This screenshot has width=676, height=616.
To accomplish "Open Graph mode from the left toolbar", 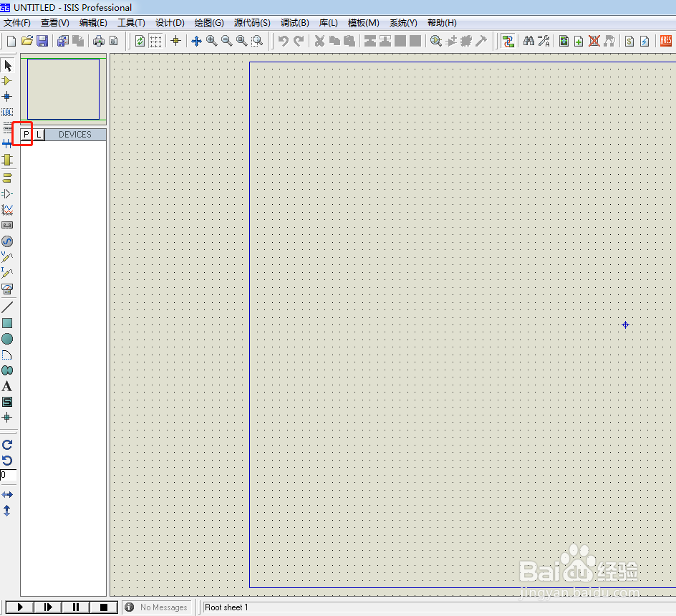I will click(7, 210).
